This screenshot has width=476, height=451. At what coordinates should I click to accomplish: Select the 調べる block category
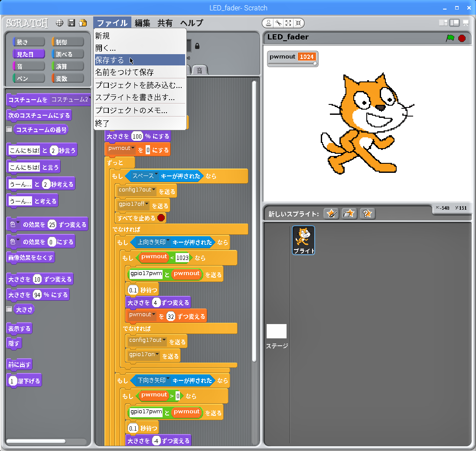[x=68, y=54]
